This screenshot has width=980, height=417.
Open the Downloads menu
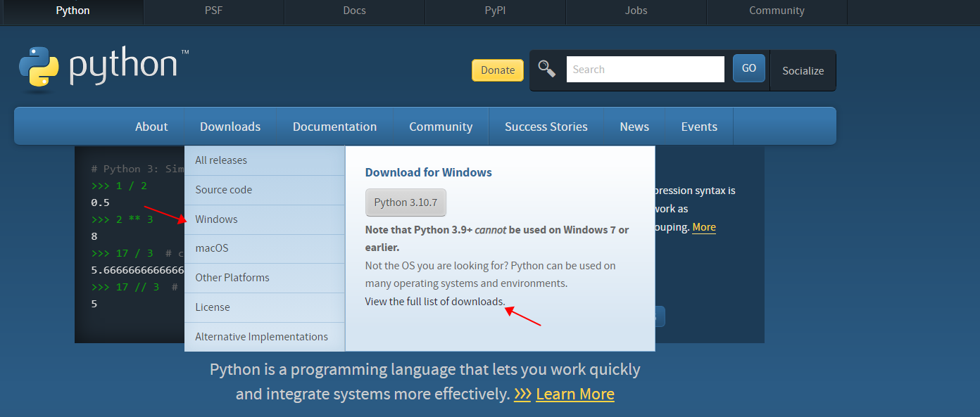[x=230, y=126]
